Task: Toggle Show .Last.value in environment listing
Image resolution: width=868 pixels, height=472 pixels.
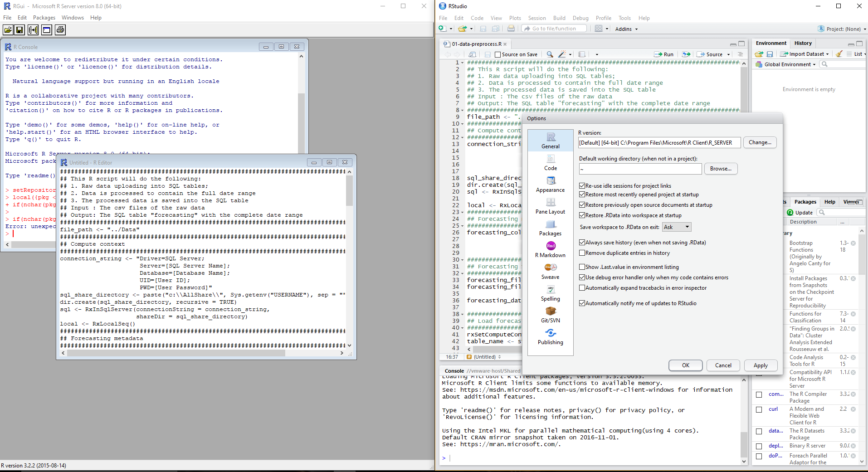Action: pos(582,267)
